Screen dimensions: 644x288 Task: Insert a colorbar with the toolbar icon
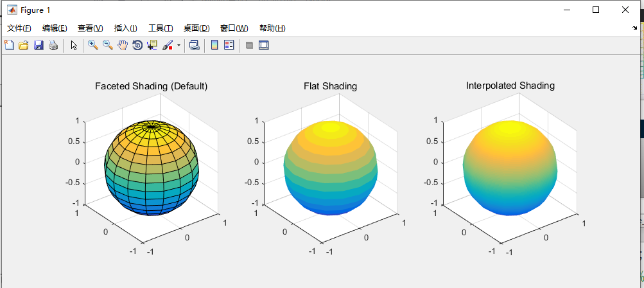pos(214,45)
